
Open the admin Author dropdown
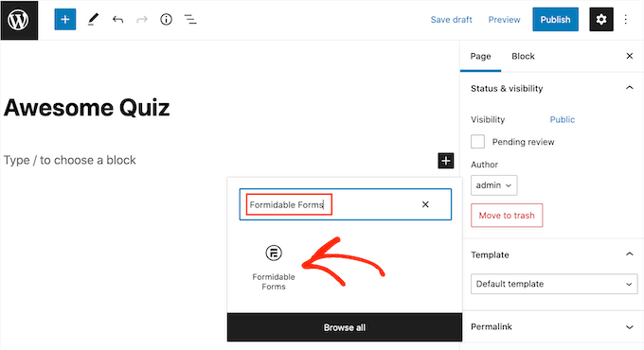[x=494, y=185]
